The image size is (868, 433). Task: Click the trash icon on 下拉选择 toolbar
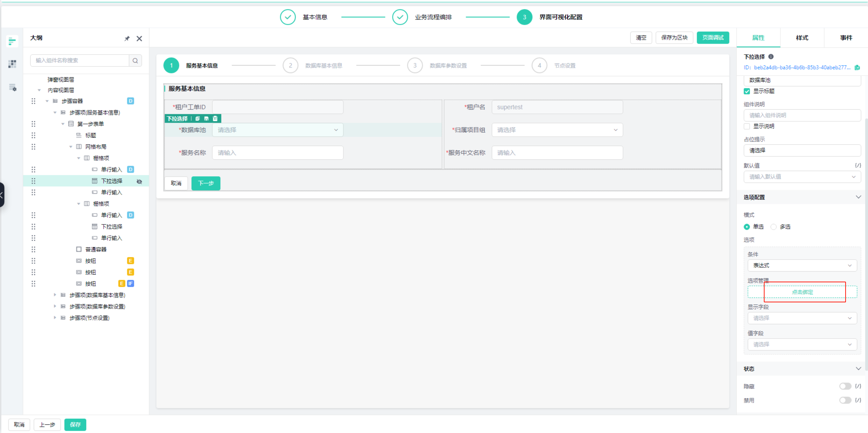[215, 118]
